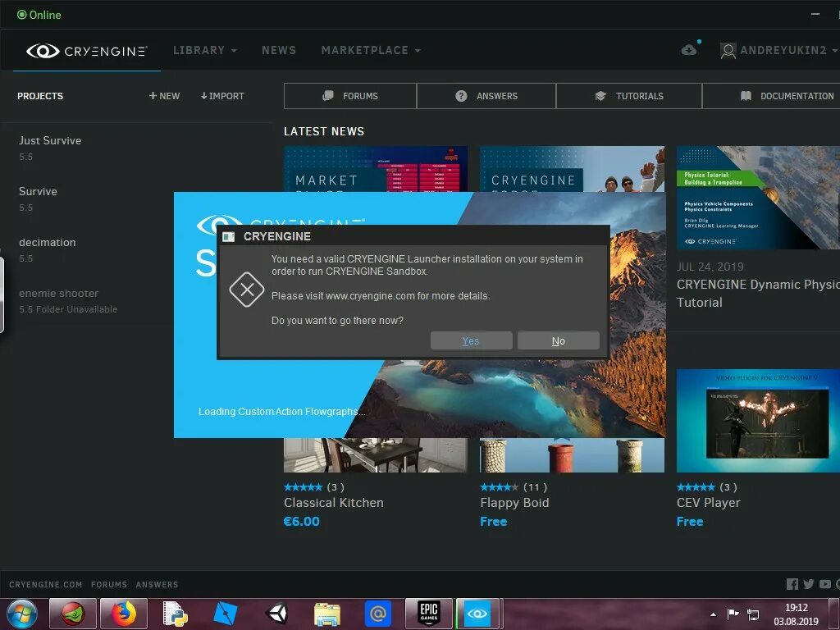Click the Action Center flag icon
This screenshot has width=840, height=630.
733,614
